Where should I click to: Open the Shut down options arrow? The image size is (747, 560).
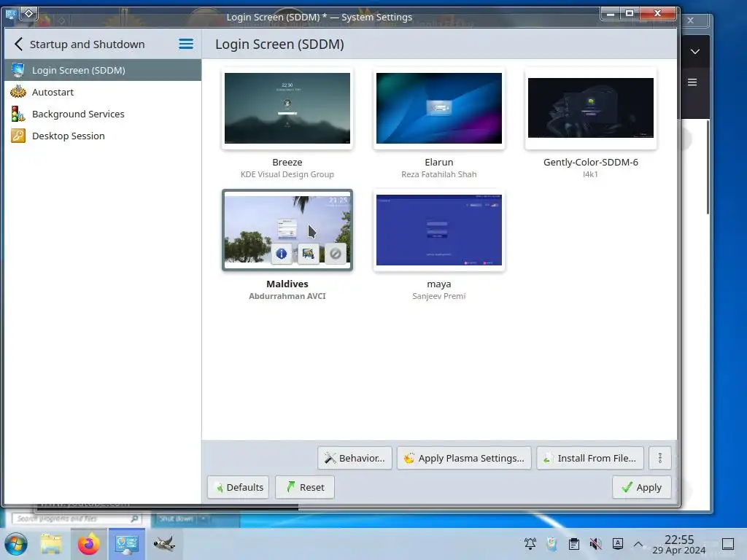[204, 518]
